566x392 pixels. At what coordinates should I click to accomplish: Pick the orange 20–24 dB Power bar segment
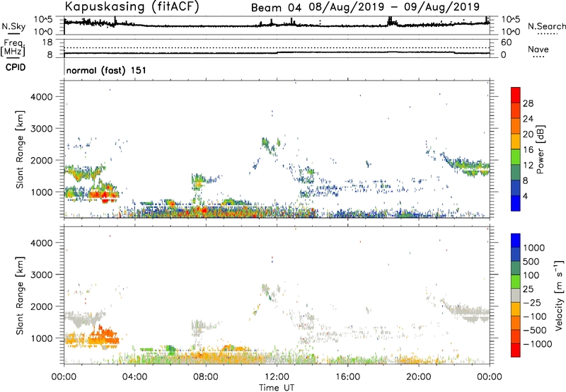[x=516, y=126]
